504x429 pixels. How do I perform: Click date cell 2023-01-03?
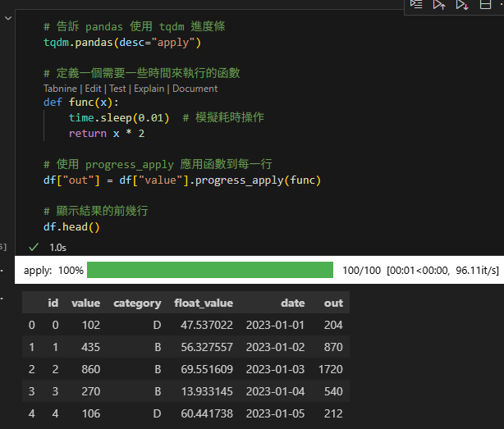(275, 369)
